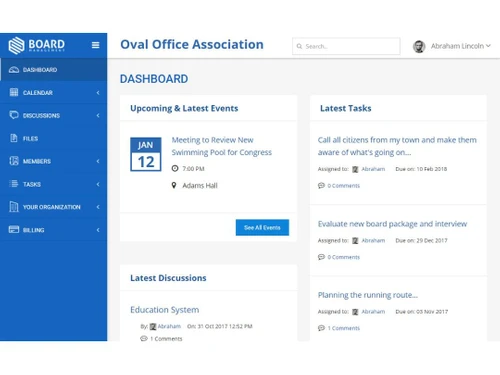Click Abraham Lincoln's profile avatar
The width and height of the screenshot is (500, 375).
(x=419, y=46)
